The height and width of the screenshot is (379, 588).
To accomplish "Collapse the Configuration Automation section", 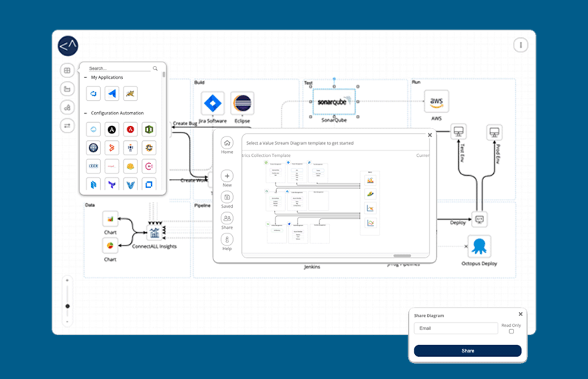I will (85, 113).
